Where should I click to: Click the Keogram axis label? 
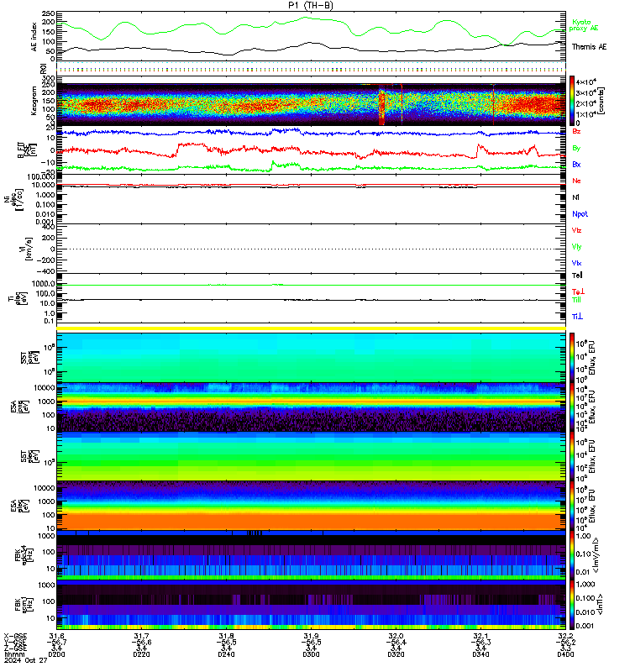(34, 101)
